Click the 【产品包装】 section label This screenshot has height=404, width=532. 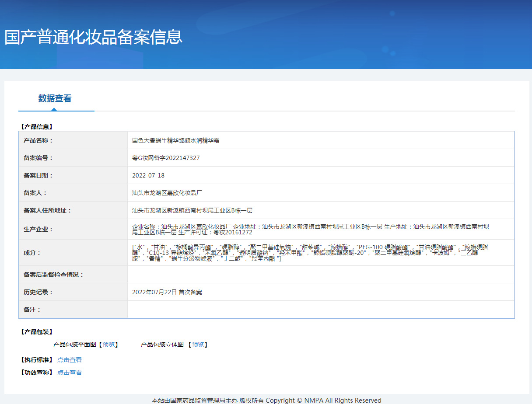[36, 332]
